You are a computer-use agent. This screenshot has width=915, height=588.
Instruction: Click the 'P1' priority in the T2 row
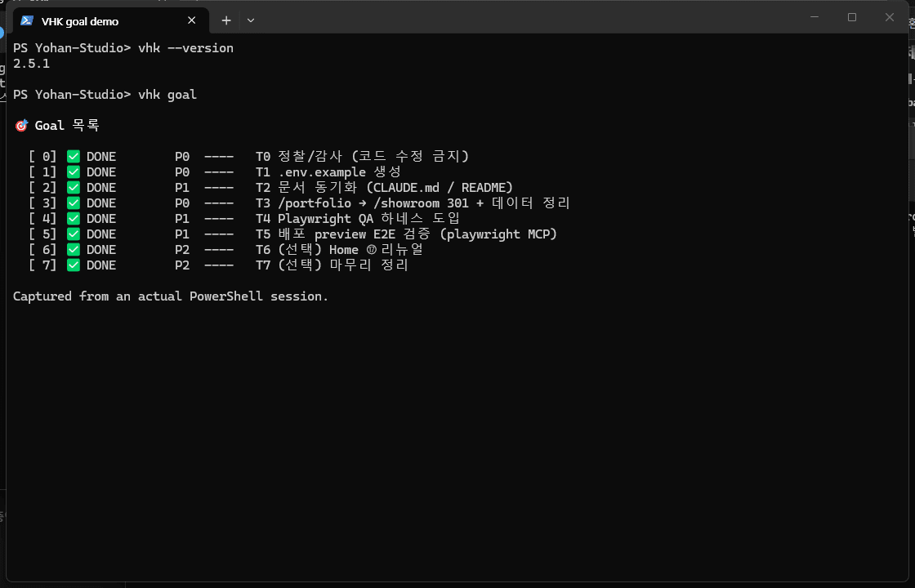[x=182, y=187]
